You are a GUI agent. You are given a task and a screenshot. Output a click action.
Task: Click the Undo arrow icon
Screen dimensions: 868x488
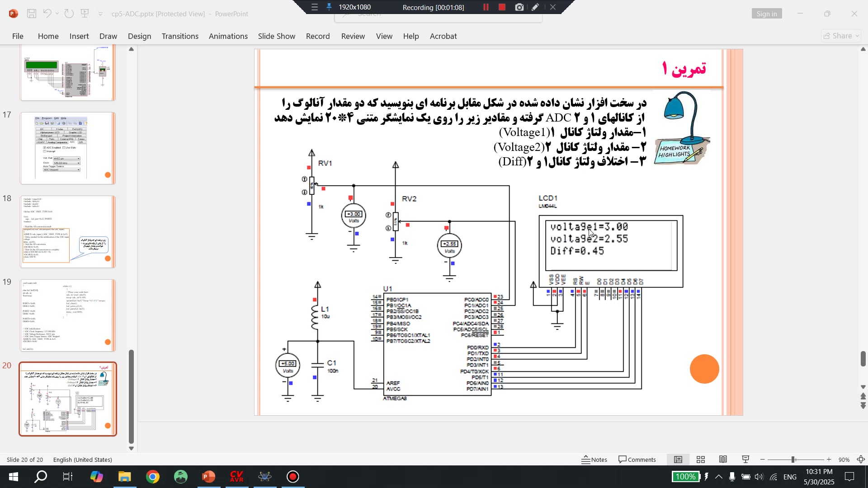(x=47, y=14)
